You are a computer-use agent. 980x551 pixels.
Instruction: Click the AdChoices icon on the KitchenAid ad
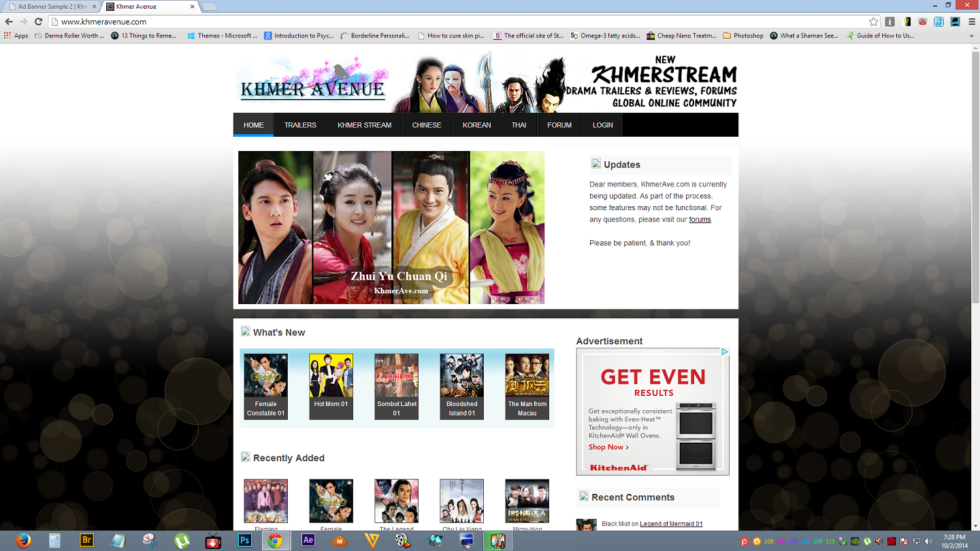pyautogui.click(x=725, y=352)
